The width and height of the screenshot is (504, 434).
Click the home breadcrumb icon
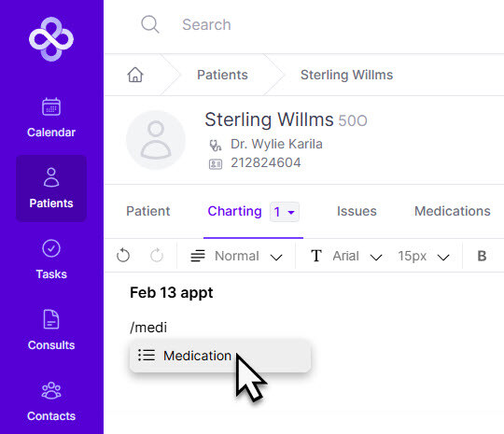(135, 75)
